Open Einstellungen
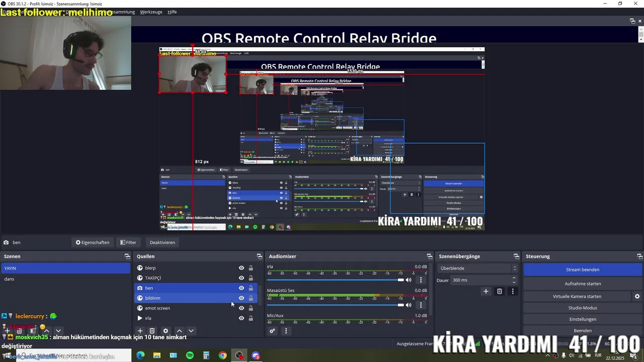 583,319
